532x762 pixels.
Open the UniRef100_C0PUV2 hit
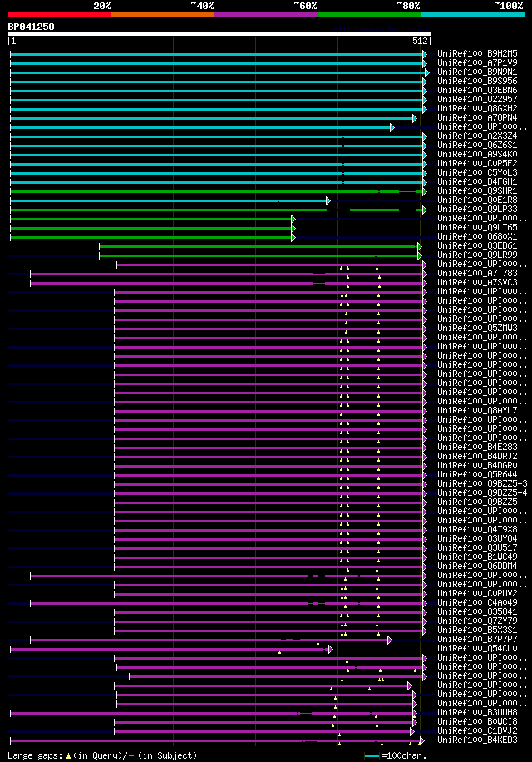477,593
